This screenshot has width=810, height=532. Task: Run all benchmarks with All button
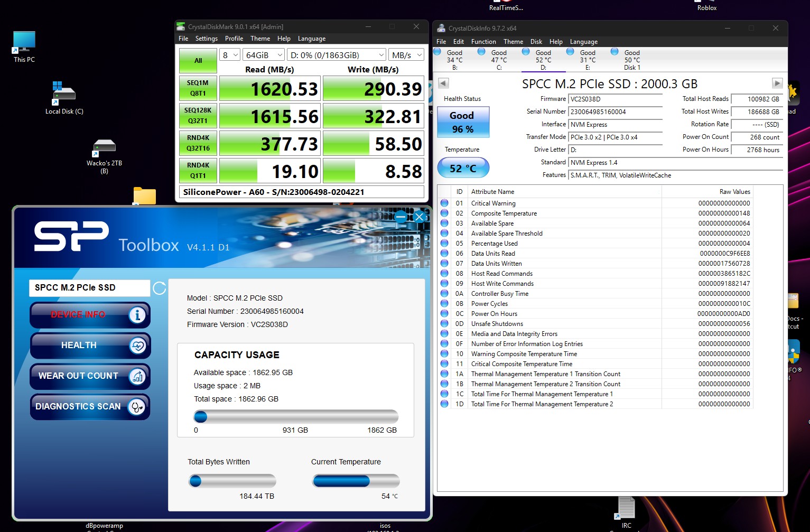pos(198,61)
